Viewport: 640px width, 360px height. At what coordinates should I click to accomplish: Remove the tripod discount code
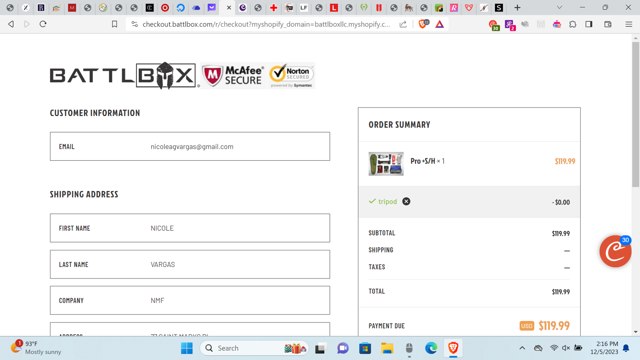pyautogui.click(x=406, y=201)
